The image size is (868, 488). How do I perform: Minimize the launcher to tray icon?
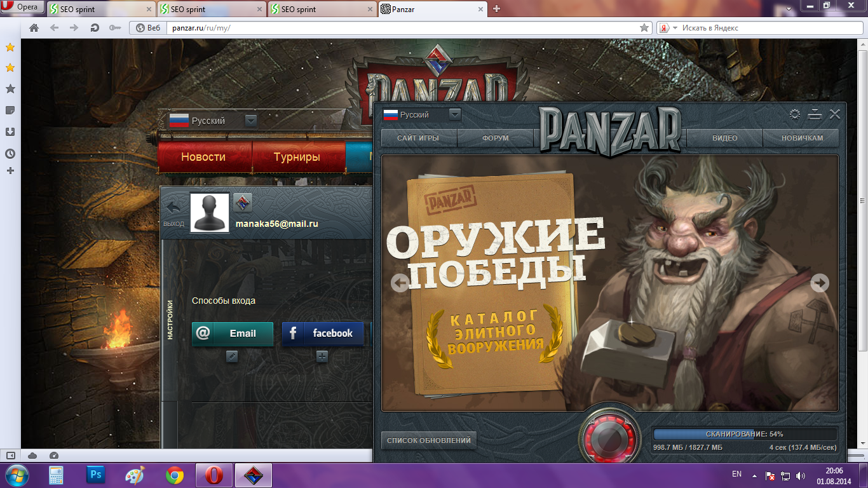point(815,114)
